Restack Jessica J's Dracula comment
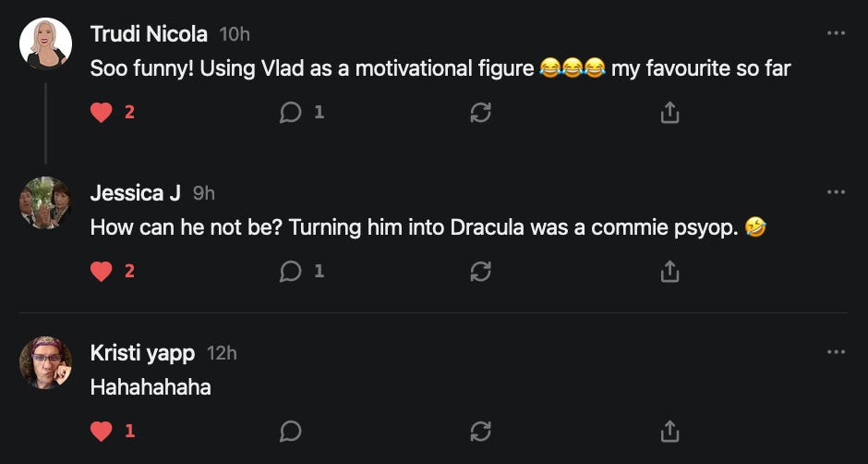This screenshot has width=868, height=464. pos(480,272)
